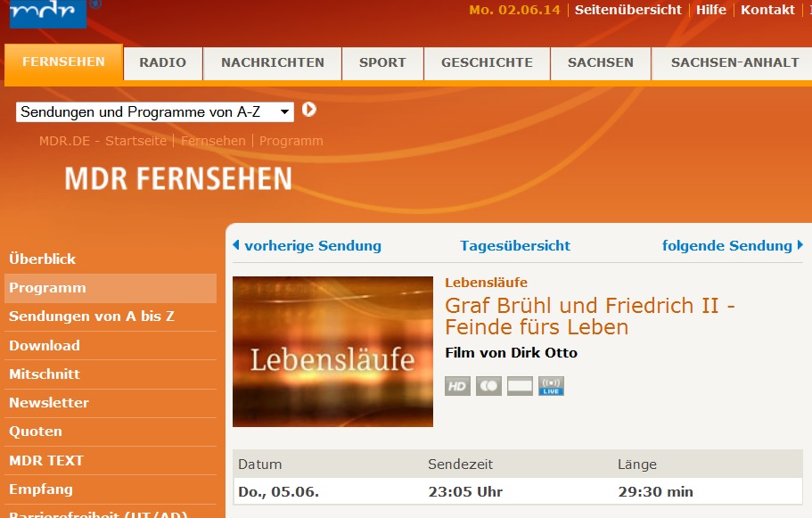Click the Fernsehen breadcrumb link
Screen dimensions: 812x518
pyautogui.click(x=213, y=141)
